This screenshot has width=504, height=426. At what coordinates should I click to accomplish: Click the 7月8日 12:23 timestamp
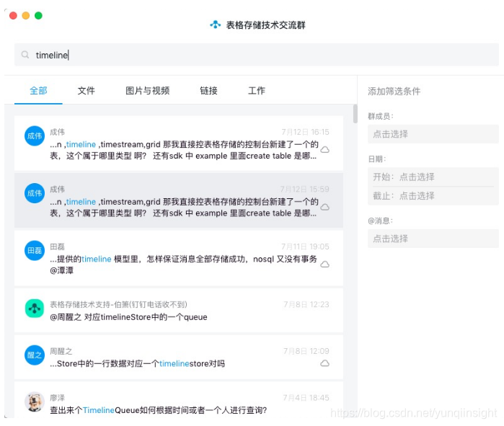[x=306, y=304]
